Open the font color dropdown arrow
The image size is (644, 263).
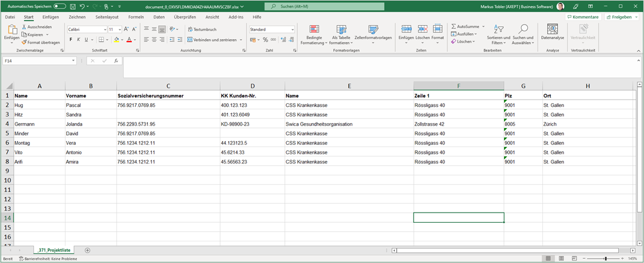pos(135,40)
